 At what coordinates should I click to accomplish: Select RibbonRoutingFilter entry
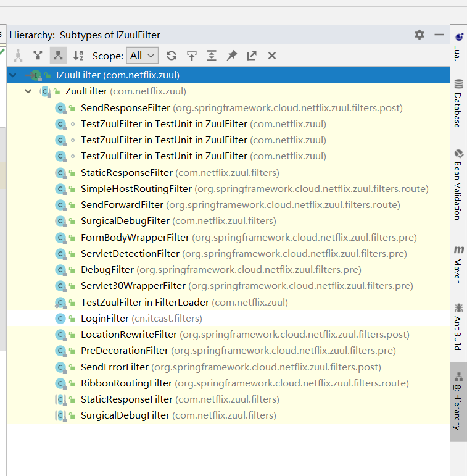coord(228,383)
